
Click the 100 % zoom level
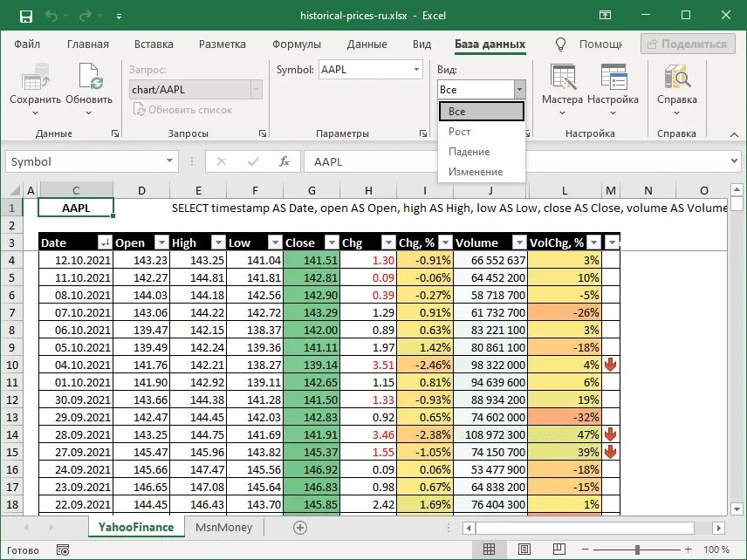point(716,550)
